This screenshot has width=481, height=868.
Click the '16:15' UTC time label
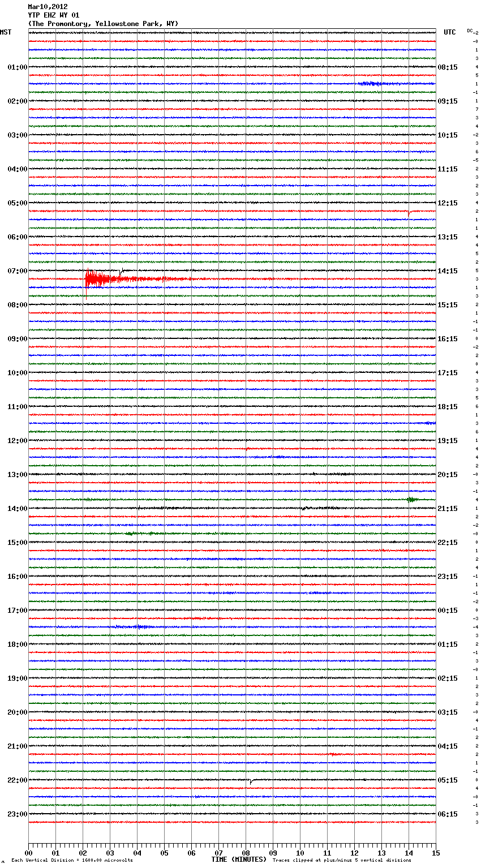coord(448,339)
